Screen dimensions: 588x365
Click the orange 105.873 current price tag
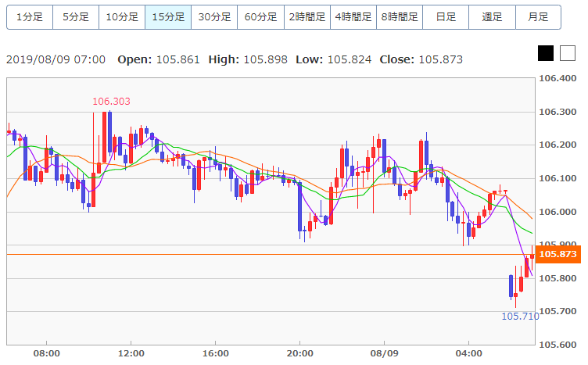point(558,255)
